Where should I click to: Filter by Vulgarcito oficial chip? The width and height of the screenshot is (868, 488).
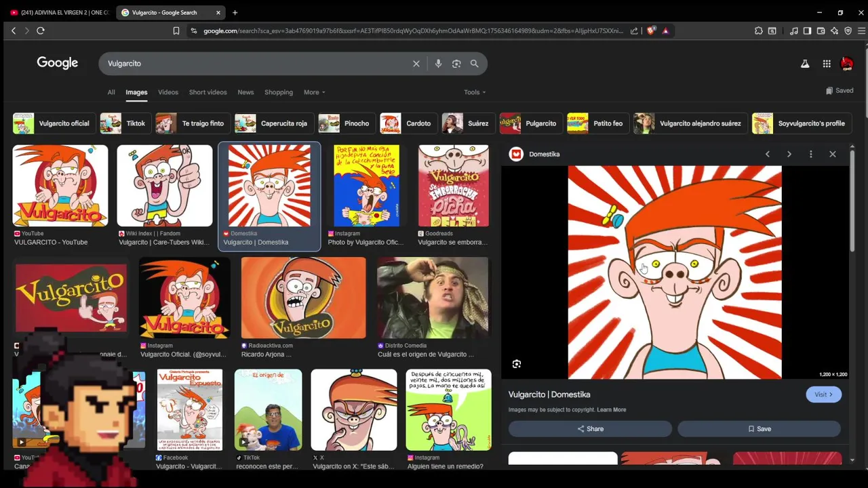(54, 123)
